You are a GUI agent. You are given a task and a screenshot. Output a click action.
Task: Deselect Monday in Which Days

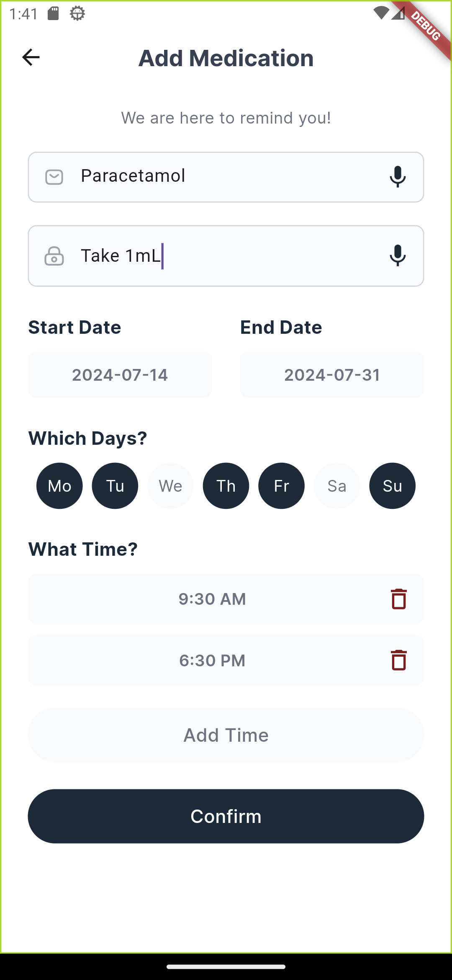(59, 486)
